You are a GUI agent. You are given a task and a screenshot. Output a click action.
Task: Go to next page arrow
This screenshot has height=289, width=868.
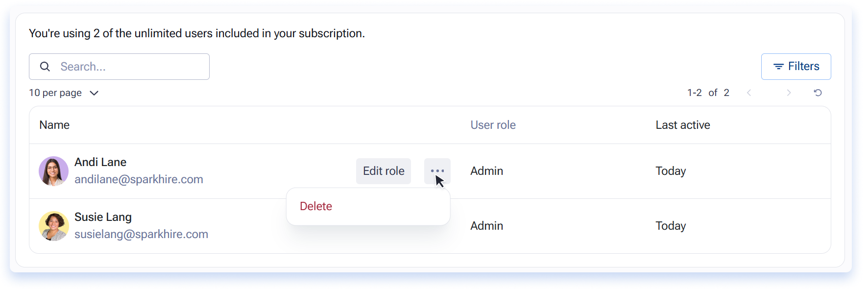(x=789, y=93)
